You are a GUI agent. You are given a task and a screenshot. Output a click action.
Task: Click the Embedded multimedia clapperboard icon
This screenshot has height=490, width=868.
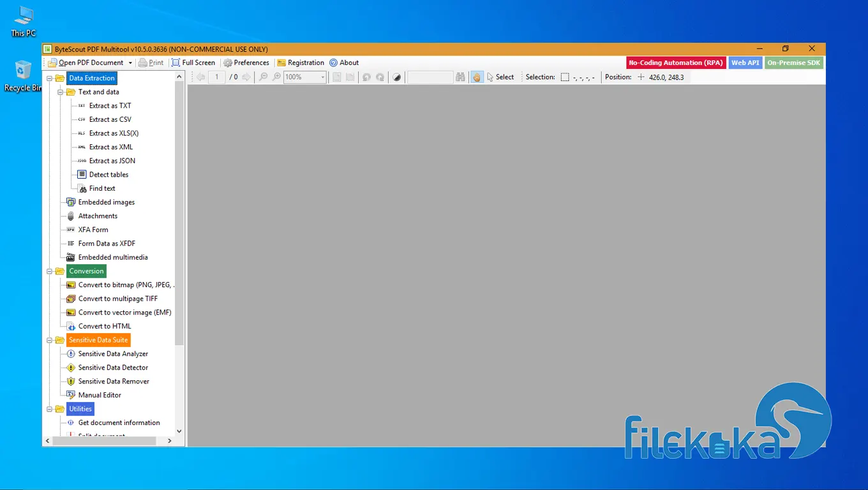coord(71,257)
